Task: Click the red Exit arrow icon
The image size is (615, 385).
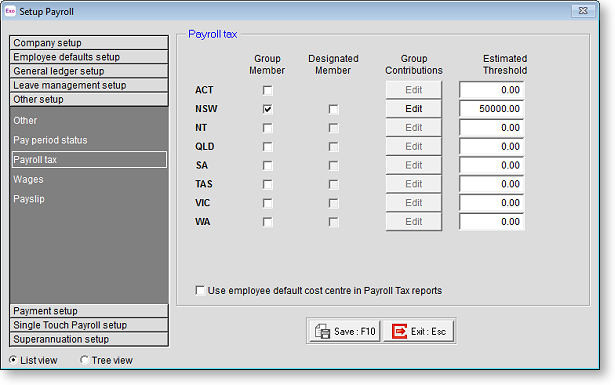Action: [x=399, y=331]
